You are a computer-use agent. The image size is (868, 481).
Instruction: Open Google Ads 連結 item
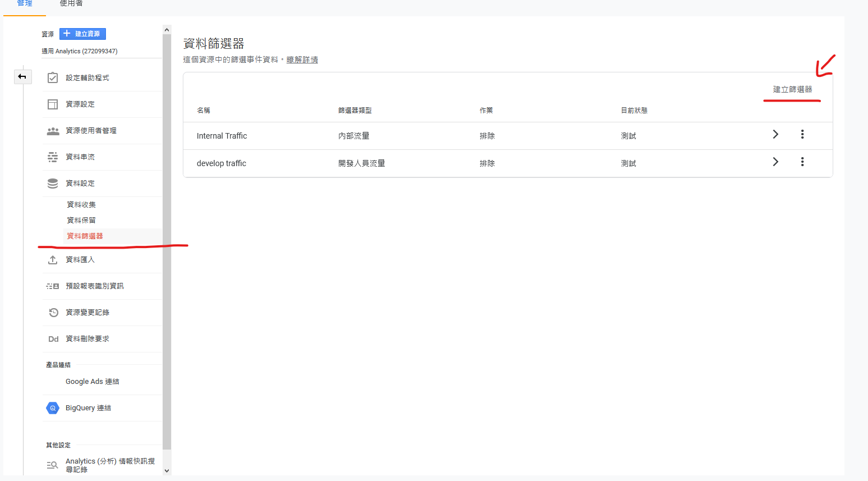pyautogui.click(x=93, y=382)
